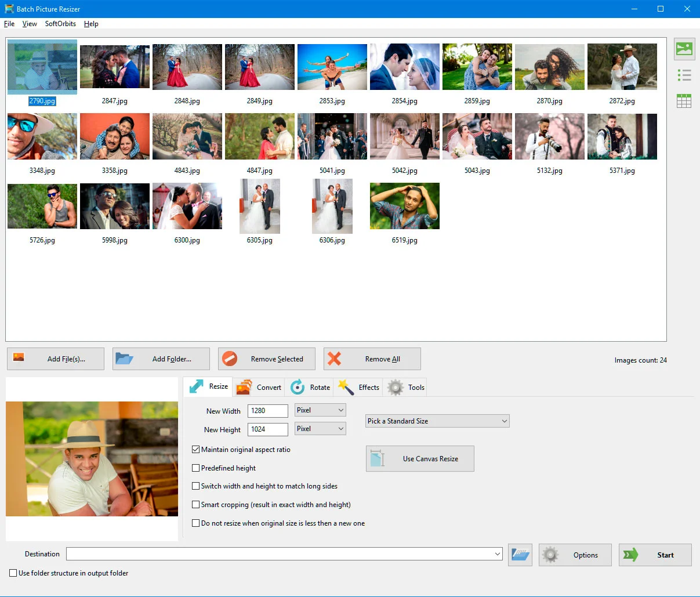Switch to thumbnail view in right sidebar
The width and height of the screenshot is (700, 597).
point(684,49)
